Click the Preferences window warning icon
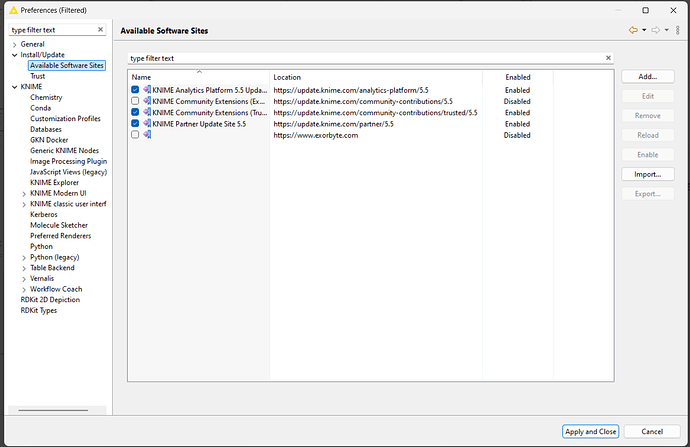Image resolution: width=690 pixels, height=447 pixels. 14,10
